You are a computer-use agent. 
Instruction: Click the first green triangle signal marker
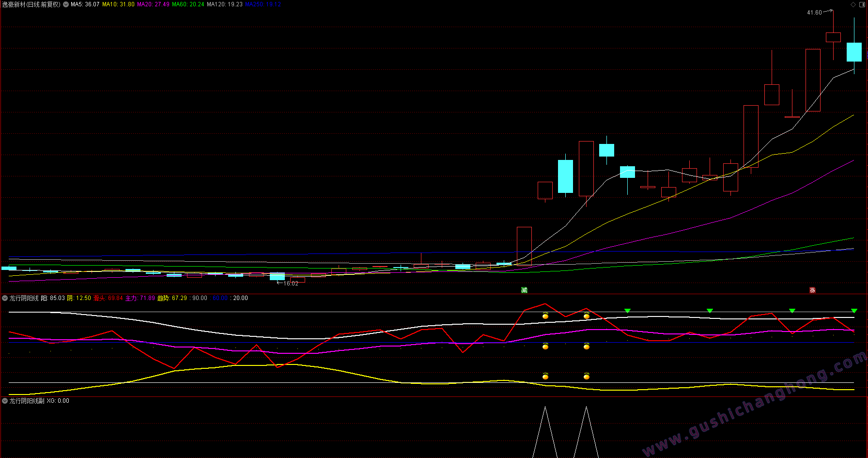[x=627, y=311]
